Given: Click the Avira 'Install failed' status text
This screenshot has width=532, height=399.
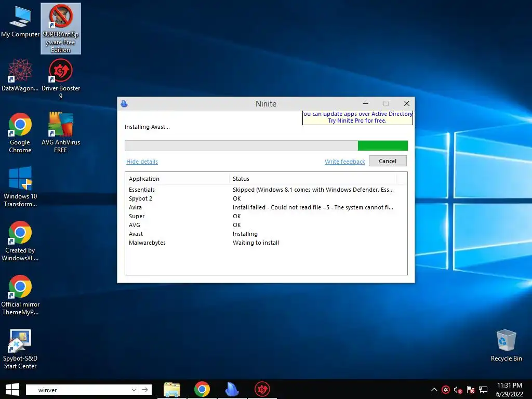Looking at the screenshot, I should pos(313,207).
